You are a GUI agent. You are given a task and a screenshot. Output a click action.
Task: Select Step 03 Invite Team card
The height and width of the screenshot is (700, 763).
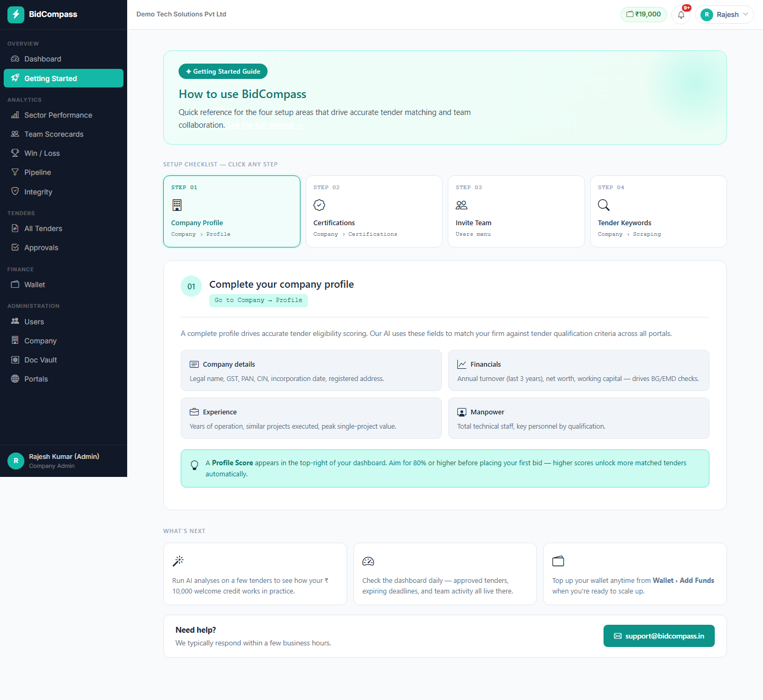point(516,211)
